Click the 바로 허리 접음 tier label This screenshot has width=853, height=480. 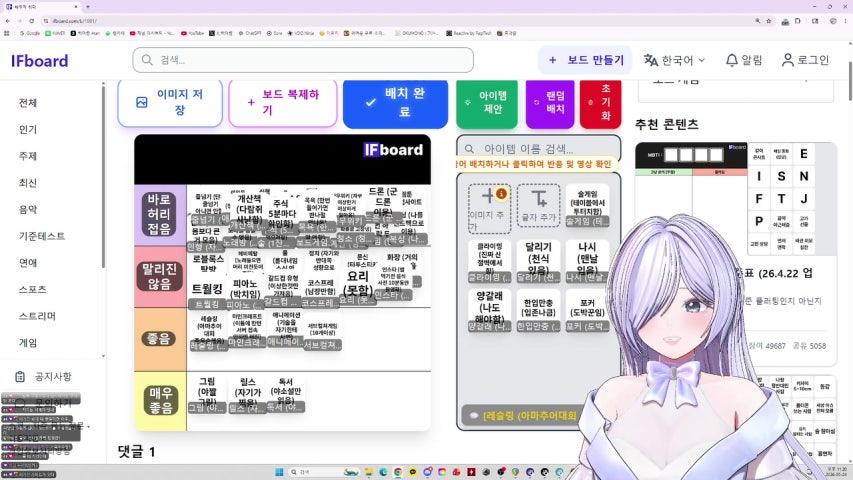159,214
